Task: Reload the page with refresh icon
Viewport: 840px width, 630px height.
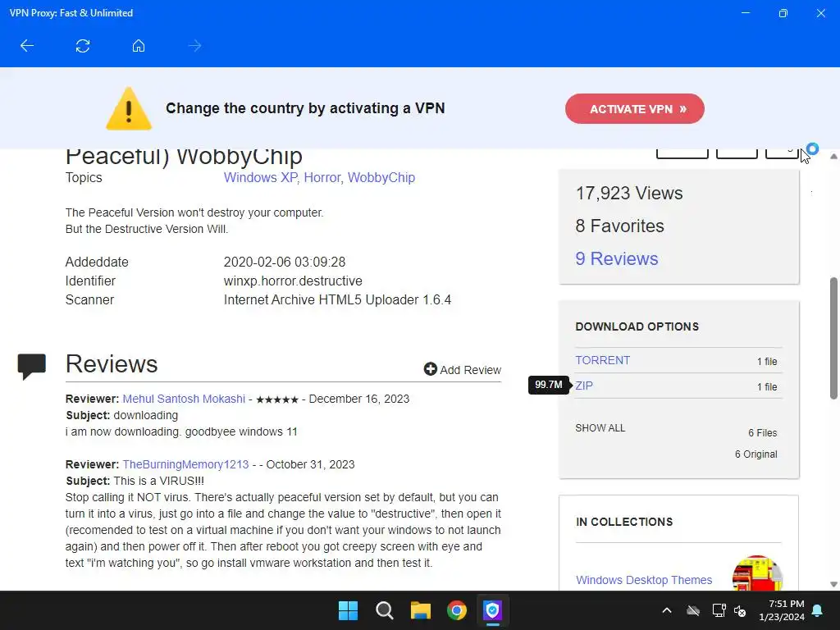Action: 83,46
